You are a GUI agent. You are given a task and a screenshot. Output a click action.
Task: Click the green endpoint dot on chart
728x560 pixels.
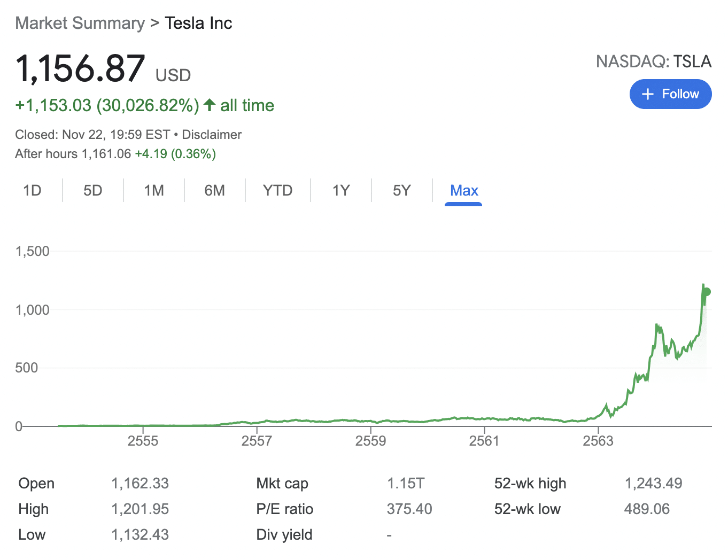[x=707, y=292]
